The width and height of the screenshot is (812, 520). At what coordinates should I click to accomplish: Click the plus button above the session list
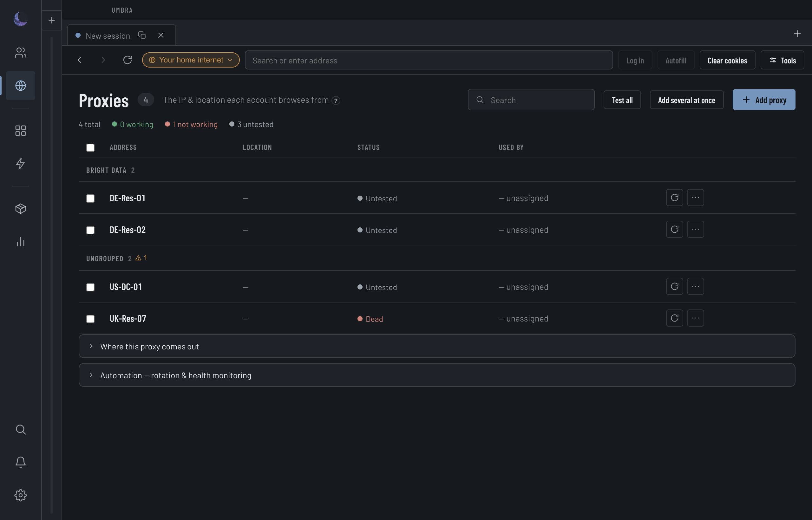(x=52, y=20)
